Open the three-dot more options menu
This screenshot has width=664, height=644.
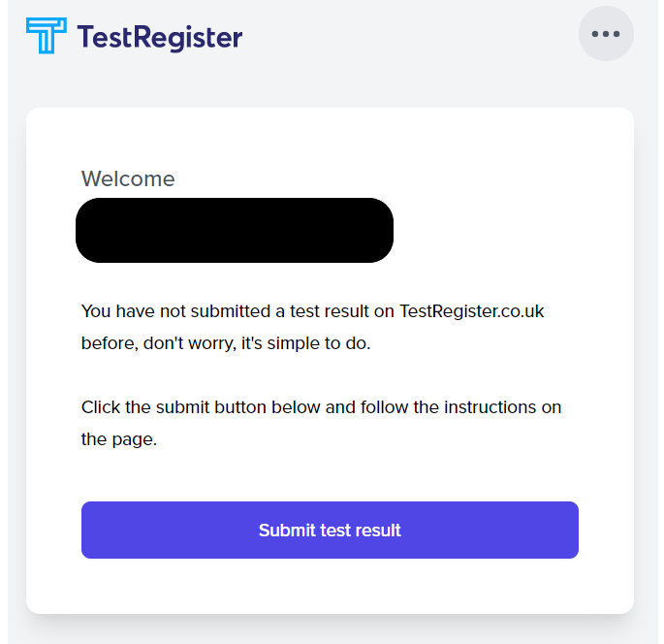point(606,34)
